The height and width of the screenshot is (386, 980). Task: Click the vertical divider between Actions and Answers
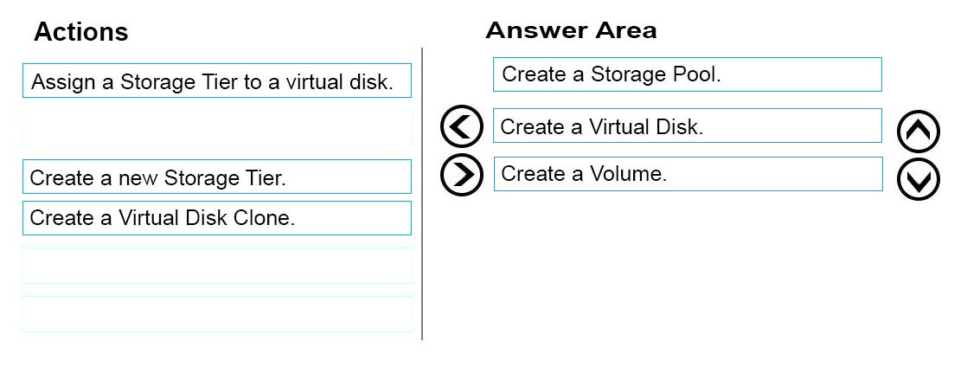click(x=422, y=194)
